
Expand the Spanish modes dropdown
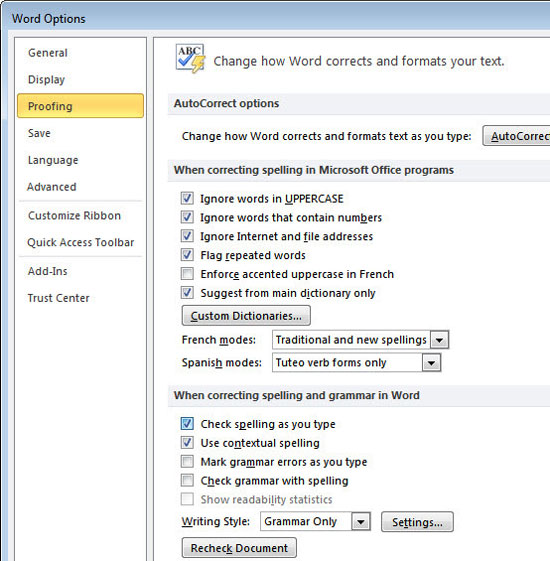coord(431,363)
